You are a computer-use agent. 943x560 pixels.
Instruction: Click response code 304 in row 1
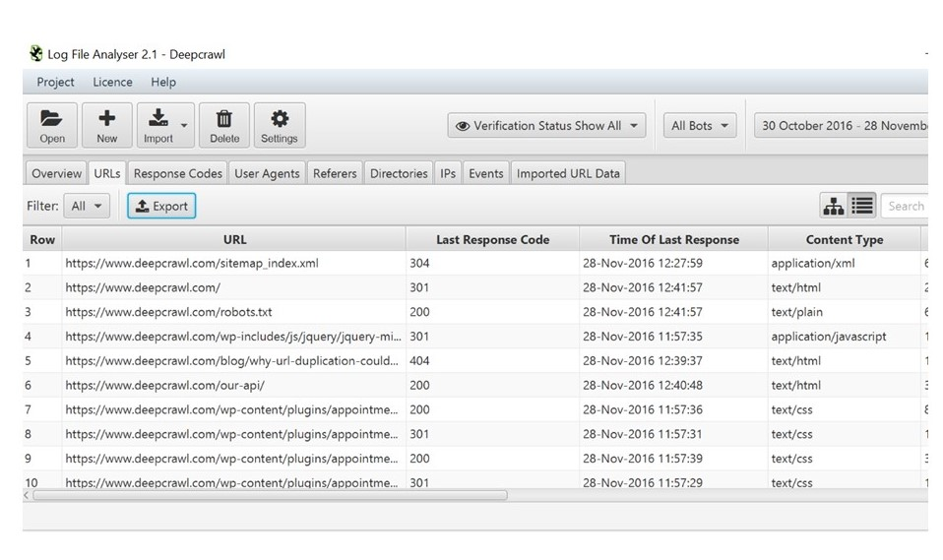point(419,263)
